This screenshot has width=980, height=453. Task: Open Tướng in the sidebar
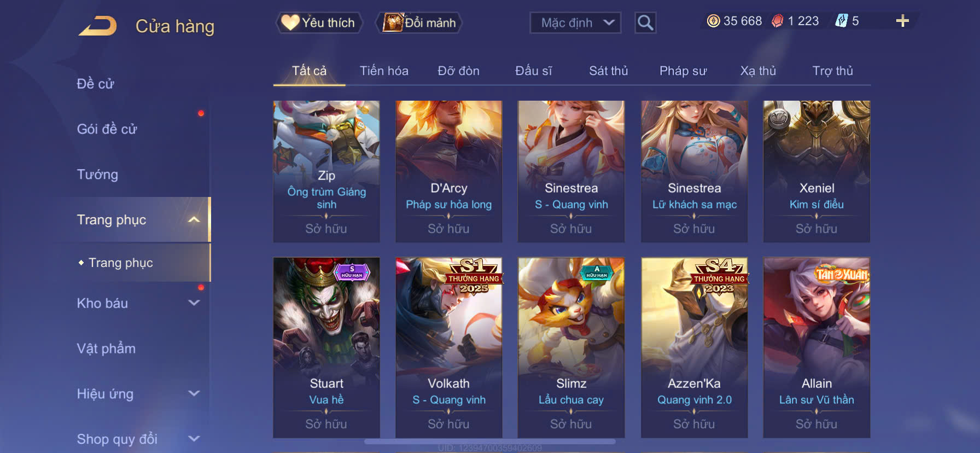(97, 175)
